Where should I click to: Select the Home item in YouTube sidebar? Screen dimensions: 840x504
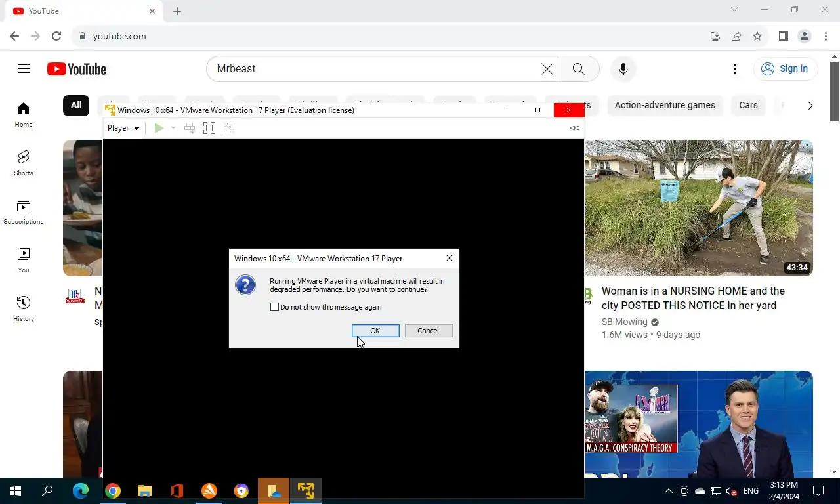(x=24, y=115)
